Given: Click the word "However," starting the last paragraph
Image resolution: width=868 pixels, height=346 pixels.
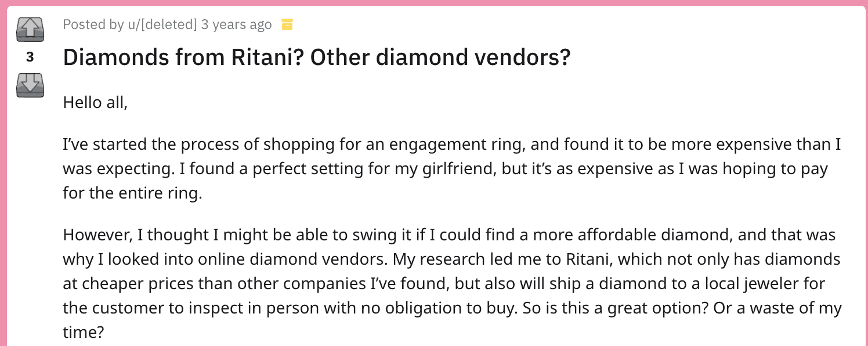Looking at the screenshot, I should pos(96,235).
